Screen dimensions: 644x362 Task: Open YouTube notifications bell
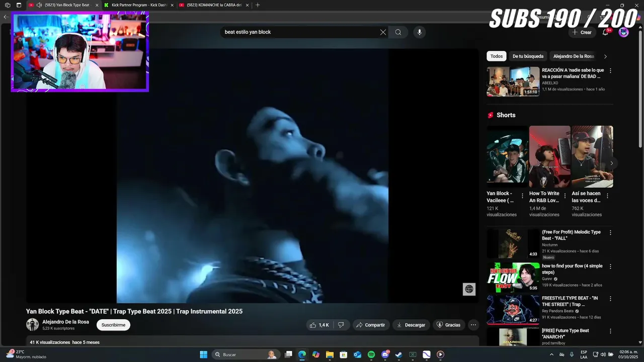[x=605, y=32]
